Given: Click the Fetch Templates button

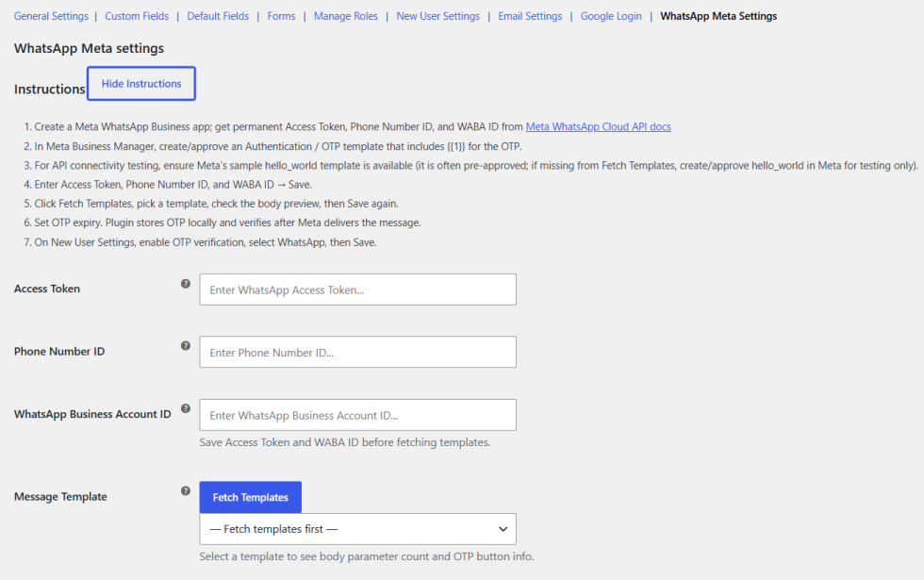Looking at the screenshot, I should point(251,498).
